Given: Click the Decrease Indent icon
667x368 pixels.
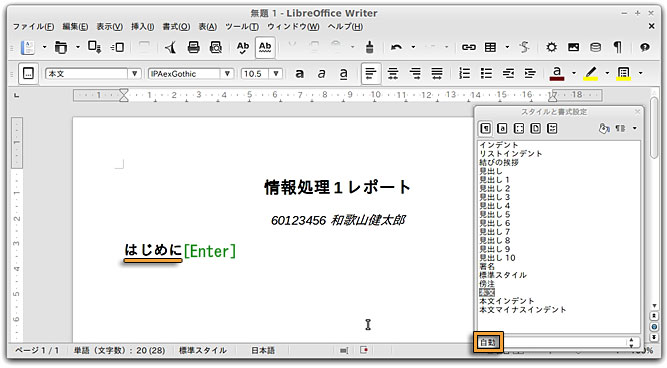Looking at the screenshot, I should [508, 74].
